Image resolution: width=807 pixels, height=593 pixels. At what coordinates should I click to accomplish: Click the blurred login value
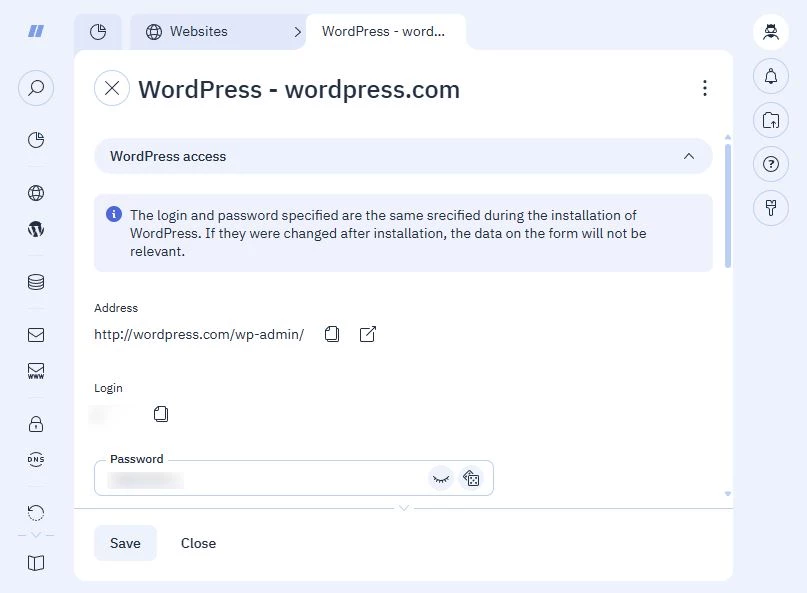tap(104, 414)
